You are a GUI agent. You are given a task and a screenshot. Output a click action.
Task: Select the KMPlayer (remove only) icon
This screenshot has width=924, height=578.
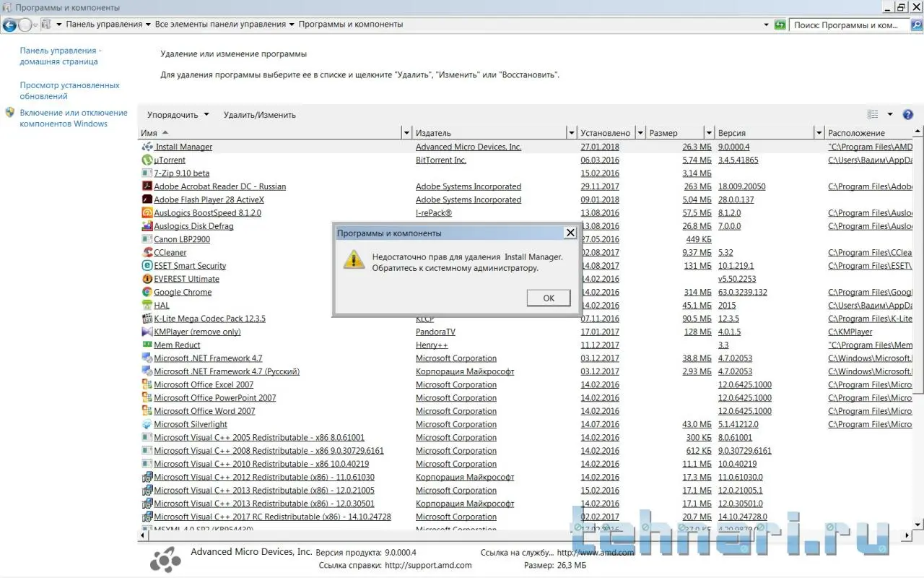(147, 332)
